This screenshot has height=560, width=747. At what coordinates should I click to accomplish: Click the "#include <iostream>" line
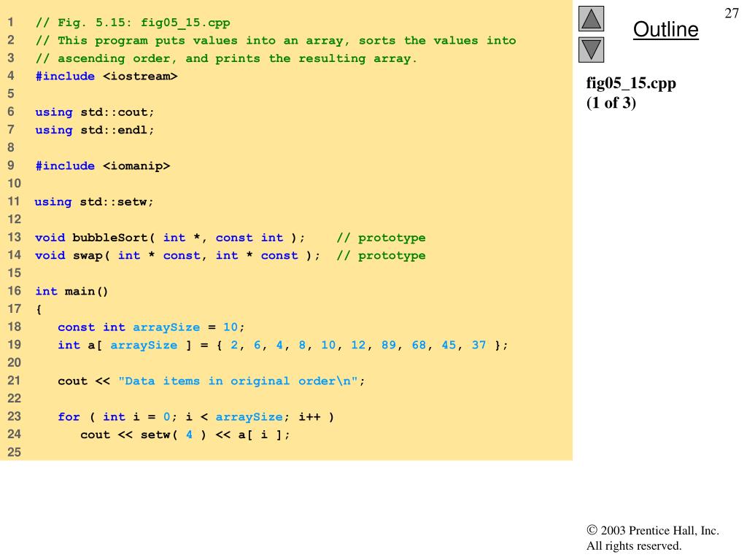107,76
